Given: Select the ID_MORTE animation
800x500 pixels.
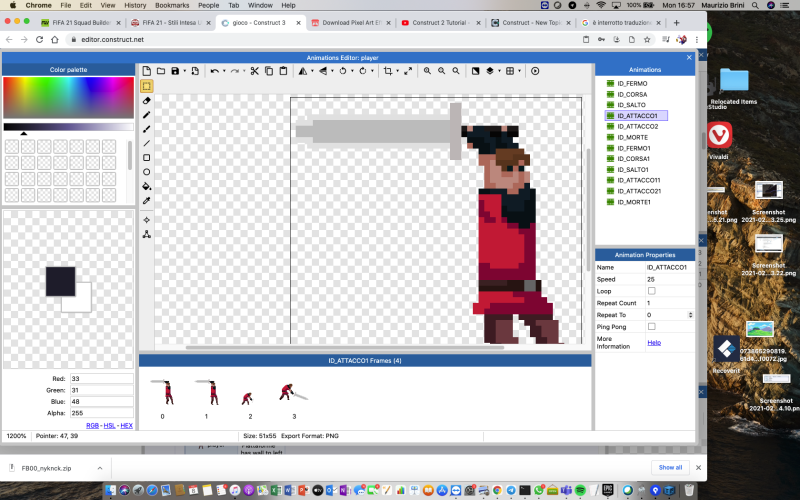Looking at the screenshot, I should coord(632,137).
